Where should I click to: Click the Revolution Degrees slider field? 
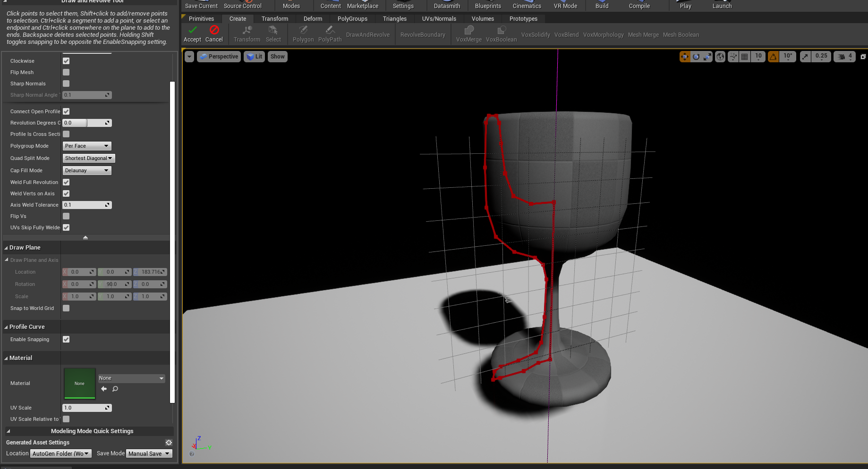pyautogui.click(x=84, y=123)
